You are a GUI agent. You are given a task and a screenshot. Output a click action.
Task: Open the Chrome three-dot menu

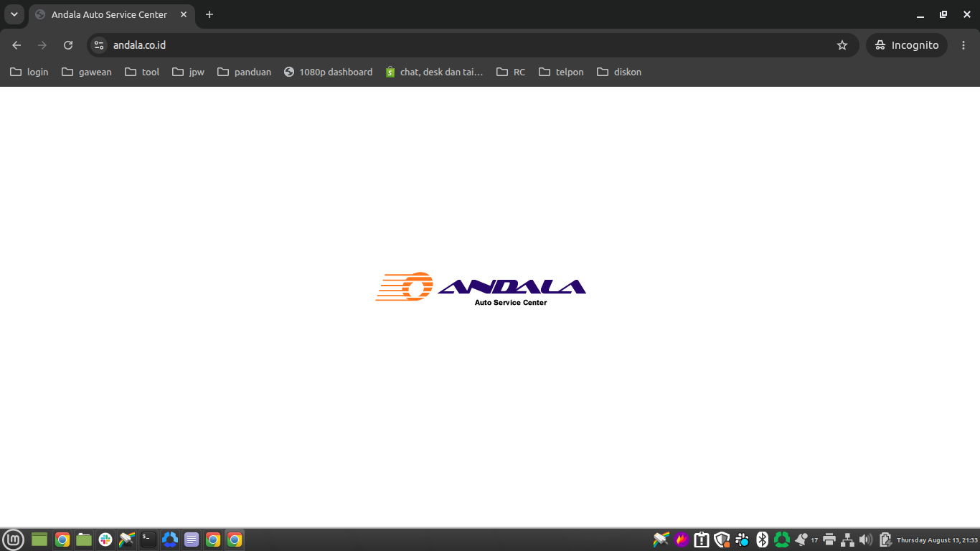click(x=963, y=45)
